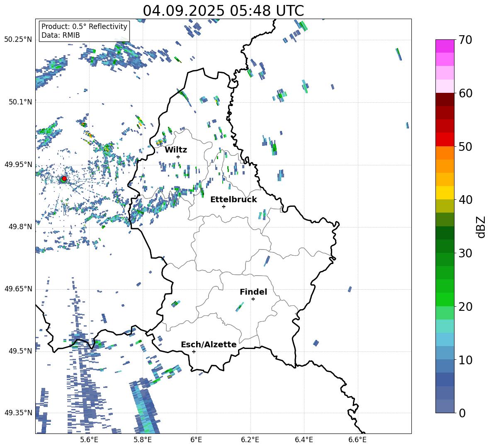The image size is (491, 448).
Task: Click the 5.6°E longitude label
Action: coord(89,440)
